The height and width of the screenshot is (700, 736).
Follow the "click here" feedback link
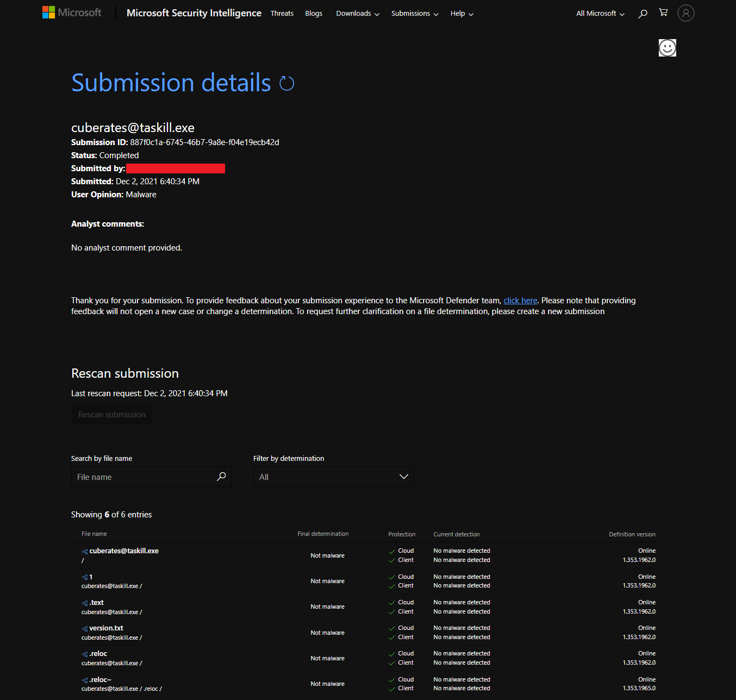[x=520, y=301]
